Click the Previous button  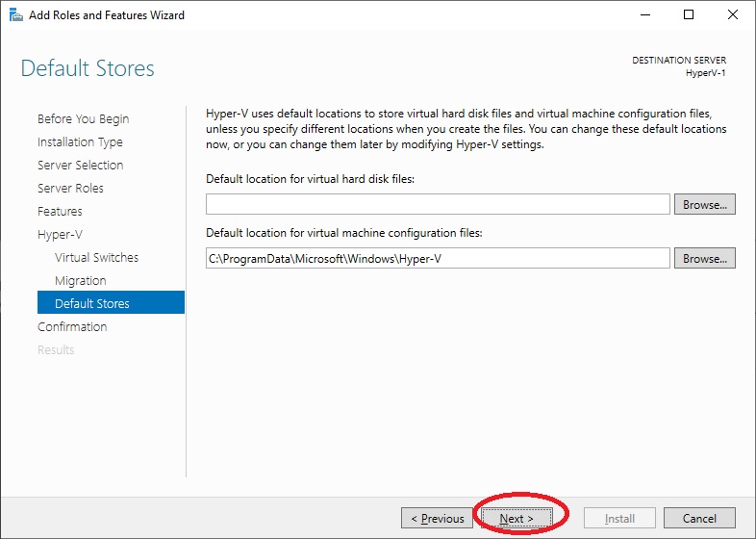(x=437, y=518)
